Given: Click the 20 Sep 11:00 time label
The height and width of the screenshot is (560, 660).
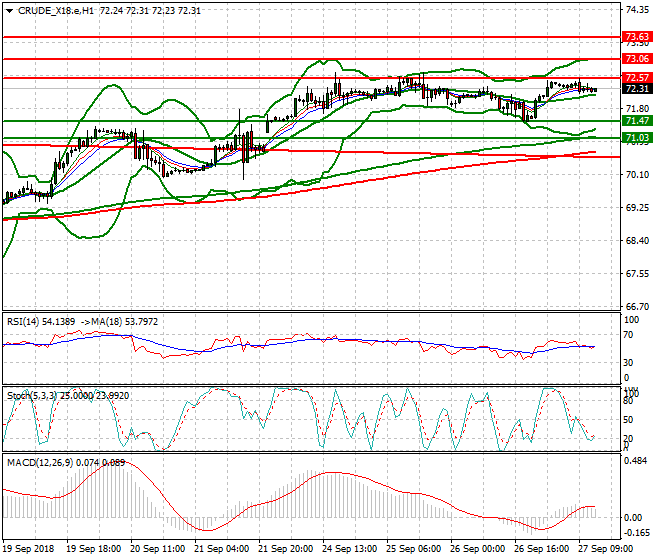Looking at the screenshot, I should 157,549.
